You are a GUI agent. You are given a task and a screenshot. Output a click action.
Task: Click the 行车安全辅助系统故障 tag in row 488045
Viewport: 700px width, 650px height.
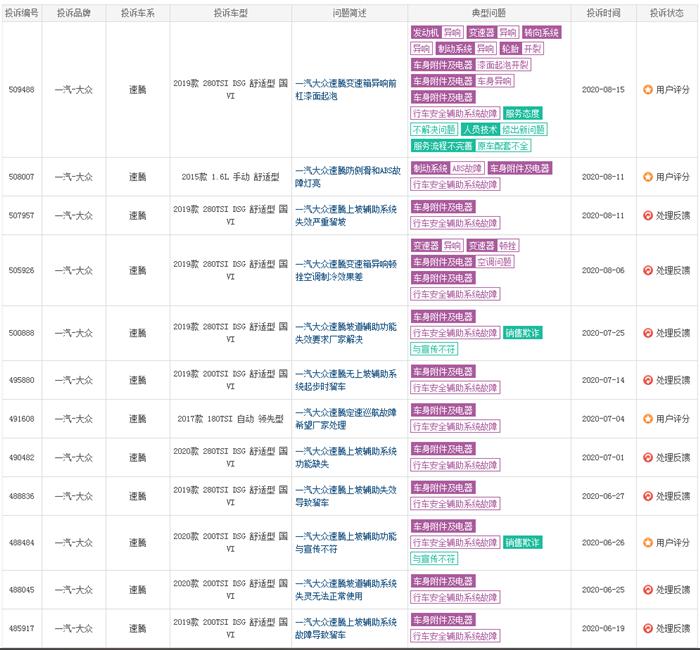click(x=455, y=597)
